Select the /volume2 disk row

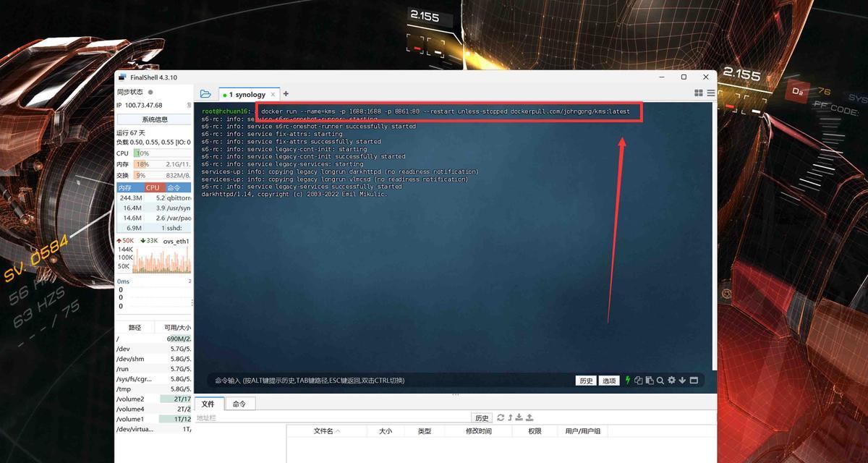[154, 399]
